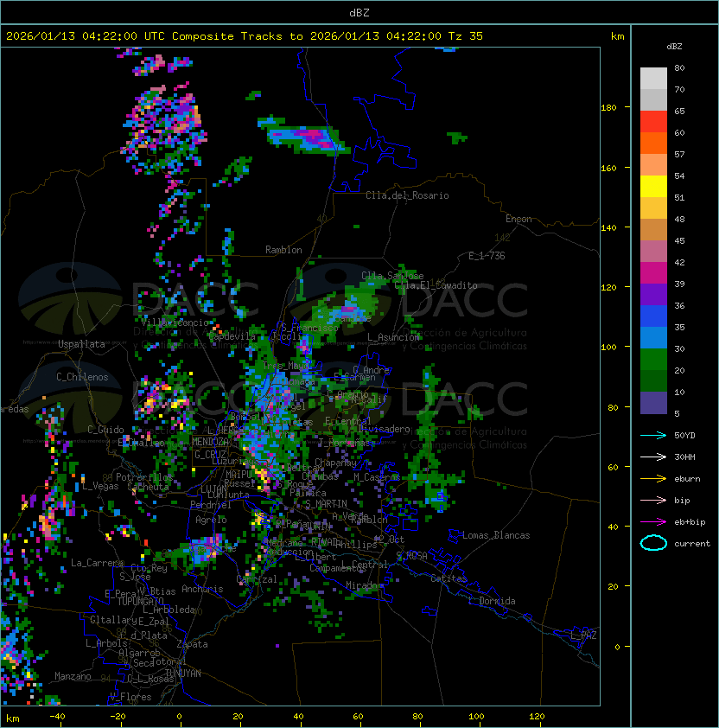The height and width of the screenshot is (728, 719).
Task: Click the '30HM' legend label
Action: [684, 457]
